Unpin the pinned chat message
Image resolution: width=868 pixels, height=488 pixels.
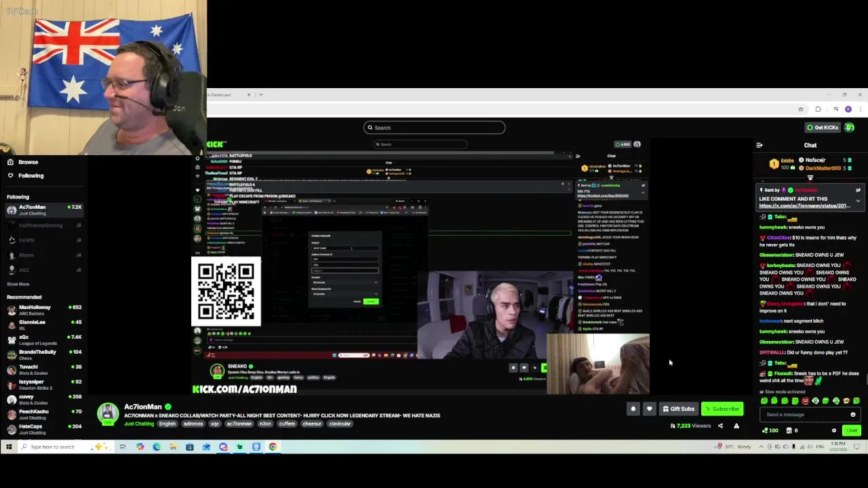(x=858, y=190)
